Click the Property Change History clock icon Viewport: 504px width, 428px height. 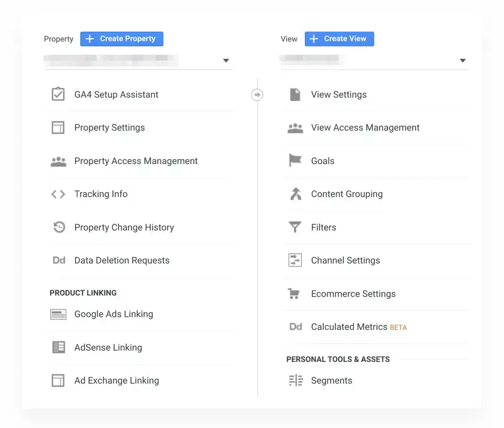pyautogui.click(x=58, y=227)
